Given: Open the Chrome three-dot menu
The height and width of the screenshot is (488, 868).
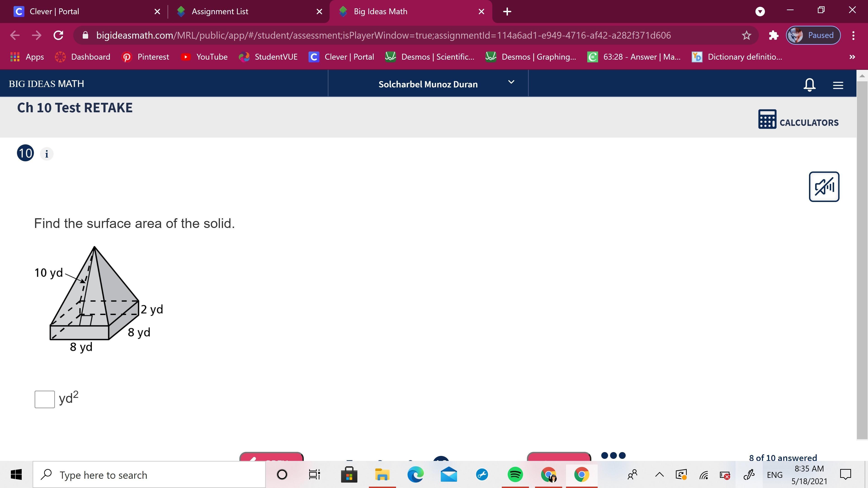Looking at the screenshot, I should click(x=853, y=35).
